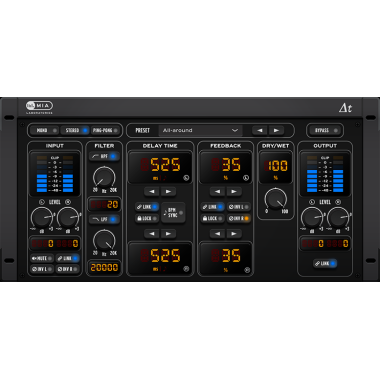Decrease the right channel Delay Time
The image size is (380, 380).
152,234
